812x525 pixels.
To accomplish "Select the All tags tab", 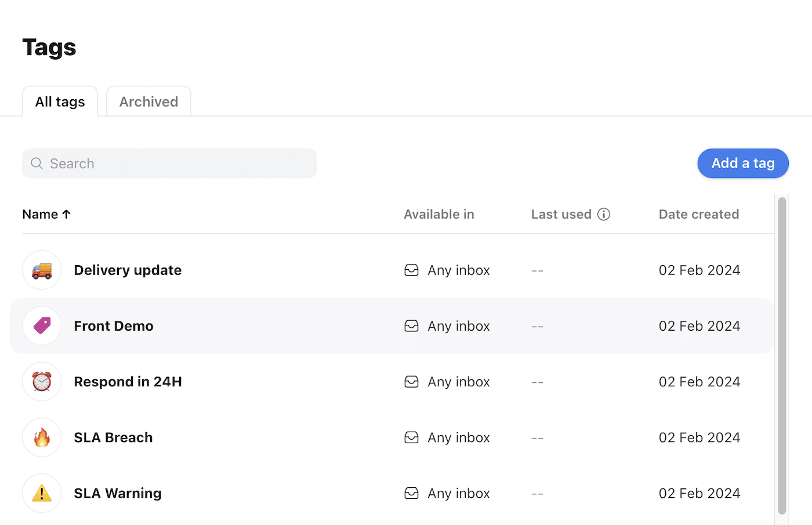I will coord(60,102).
